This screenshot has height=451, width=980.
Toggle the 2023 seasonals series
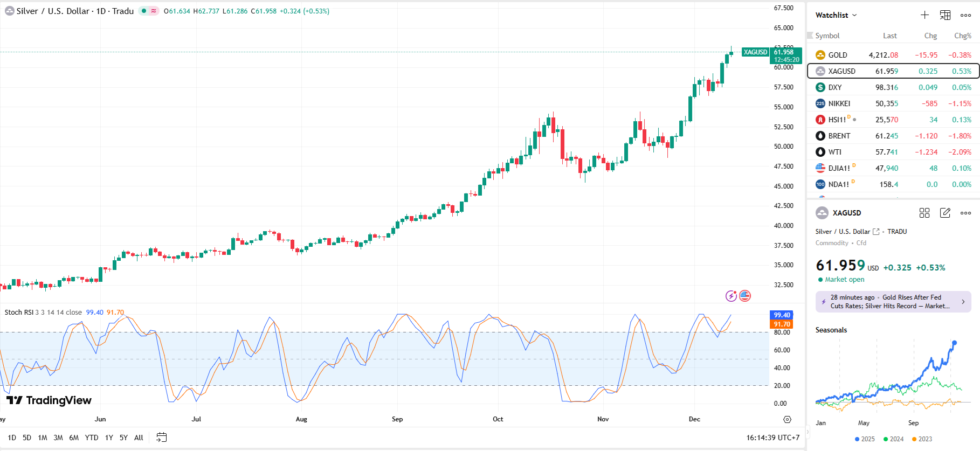coord(922,439)
